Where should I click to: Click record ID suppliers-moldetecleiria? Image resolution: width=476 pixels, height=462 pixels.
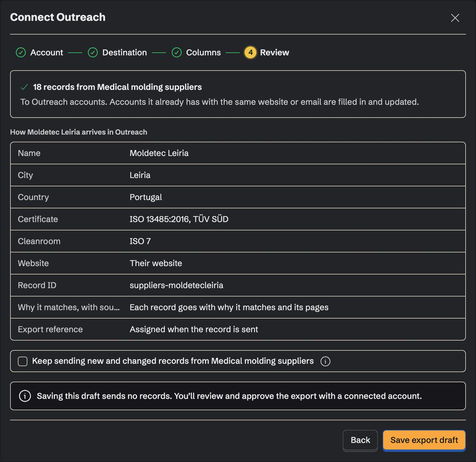tap(176, 285)
